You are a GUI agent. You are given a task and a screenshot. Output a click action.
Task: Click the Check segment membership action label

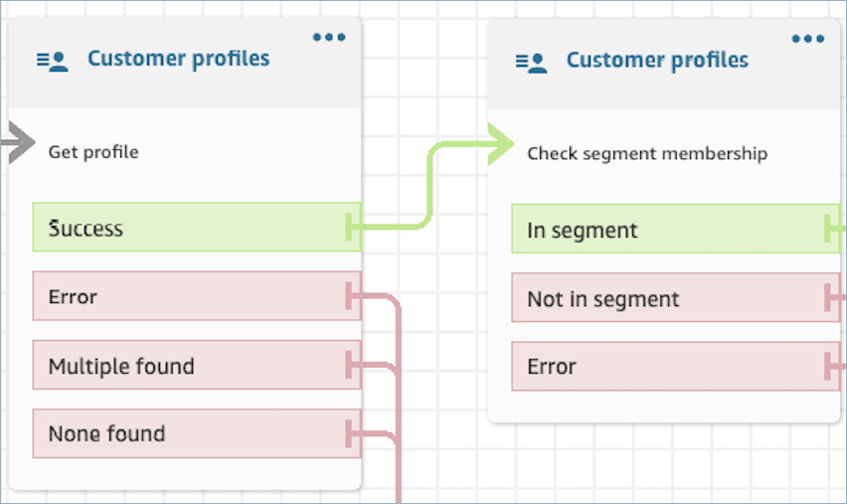tap(646, 154)
